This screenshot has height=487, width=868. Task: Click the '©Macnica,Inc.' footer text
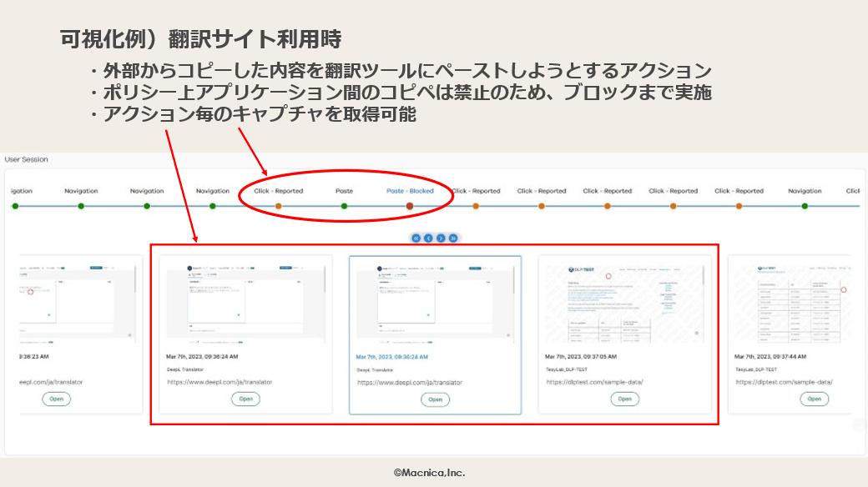(x=429, y=473)
